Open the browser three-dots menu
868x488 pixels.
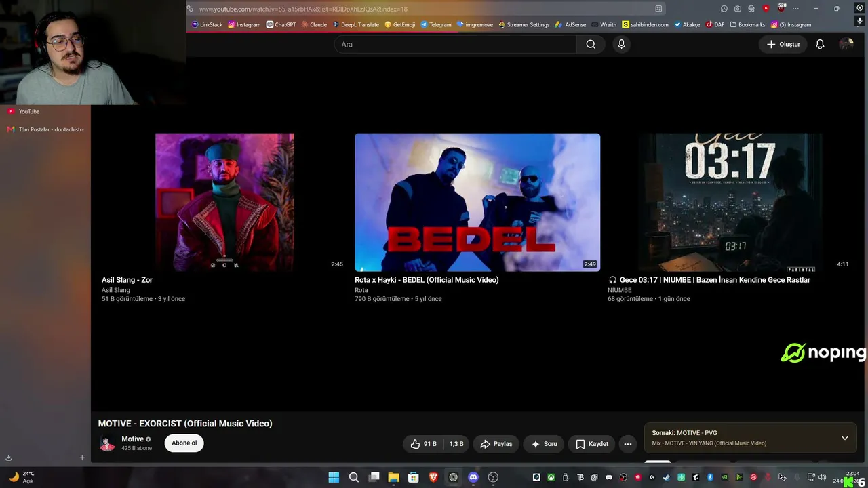(x=795, y=9)
